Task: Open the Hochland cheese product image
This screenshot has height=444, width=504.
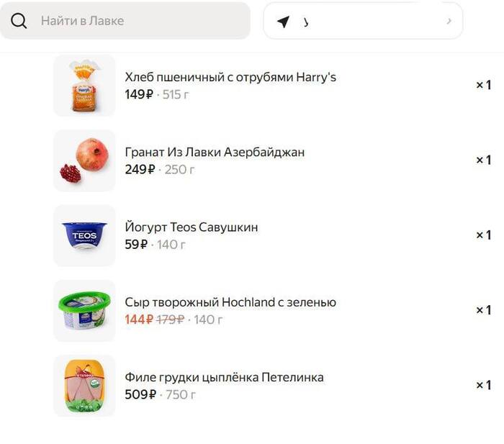Action: (x=84, y=310)
